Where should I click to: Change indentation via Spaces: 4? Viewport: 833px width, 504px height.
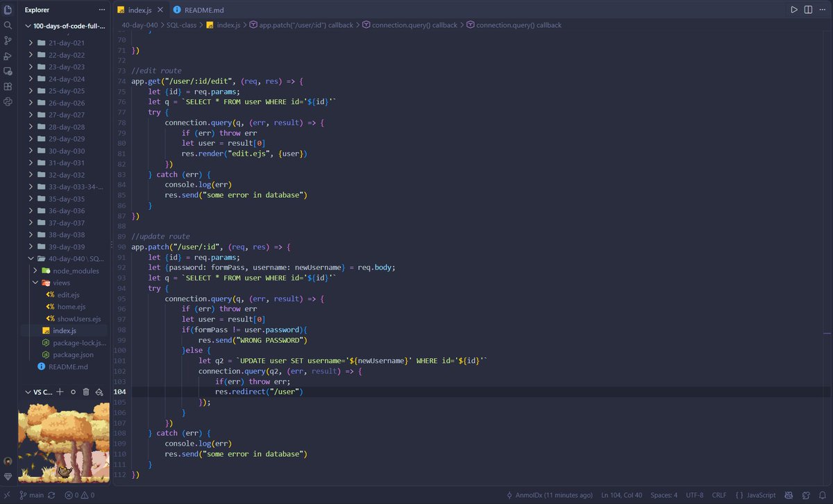664,496
